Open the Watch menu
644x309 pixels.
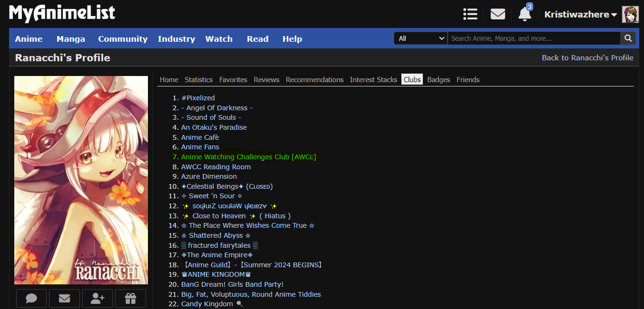(x=219, y=39)
